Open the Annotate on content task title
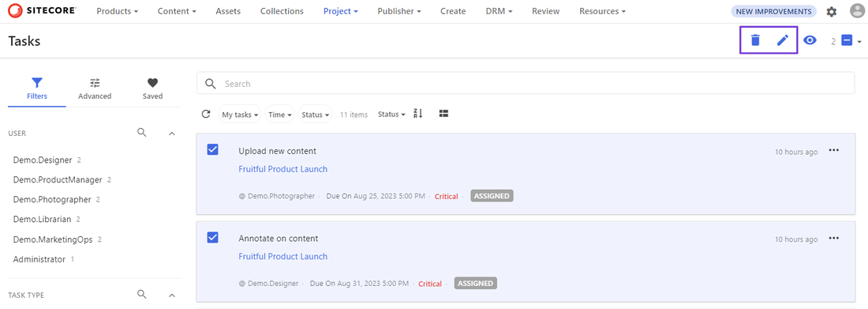 [279, 239]
